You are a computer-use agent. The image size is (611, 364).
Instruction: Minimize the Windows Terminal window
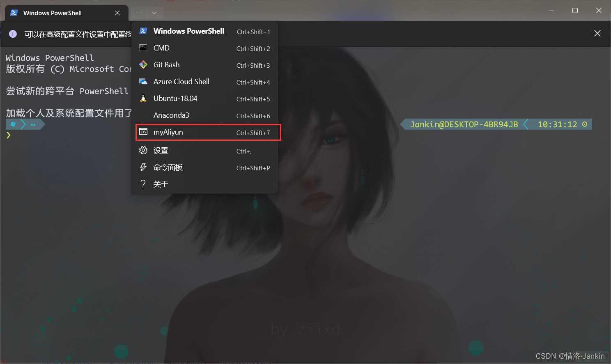(551, 10)
